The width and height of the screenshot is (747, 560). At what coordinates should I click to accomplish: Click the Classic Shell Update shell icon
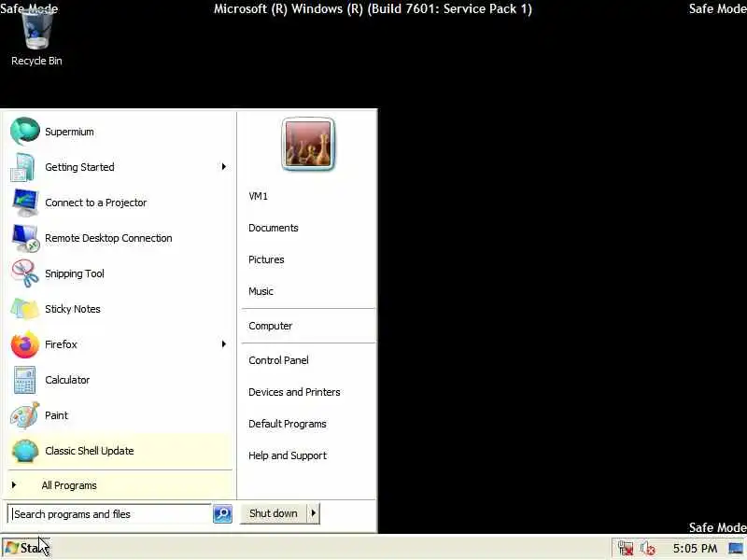point(25,451)
